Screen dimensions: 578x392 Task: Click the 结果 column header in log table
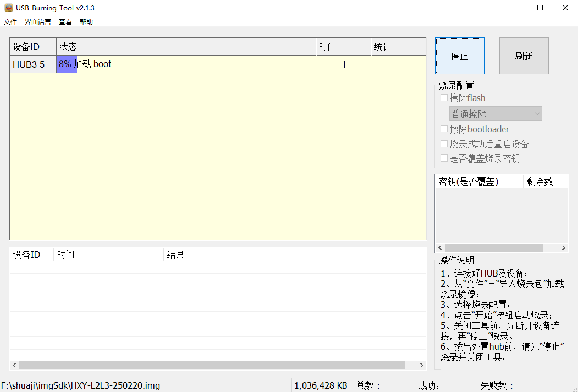point(295,255)
